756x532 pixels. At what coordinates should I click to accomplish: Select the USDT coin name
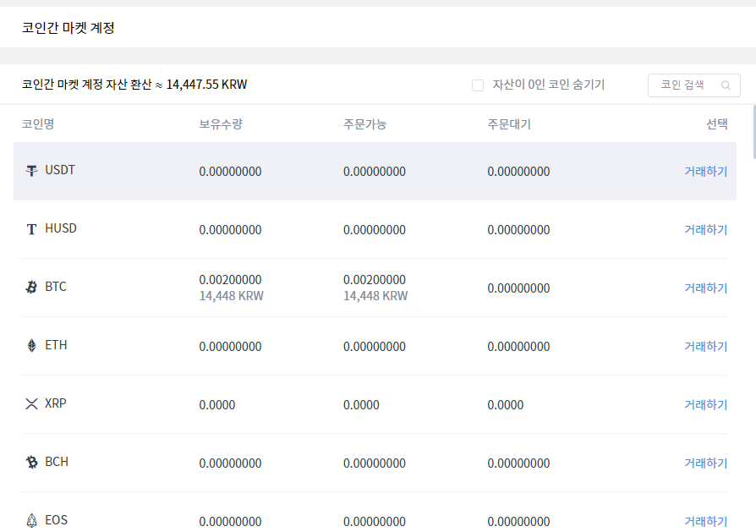coord(60,170)
